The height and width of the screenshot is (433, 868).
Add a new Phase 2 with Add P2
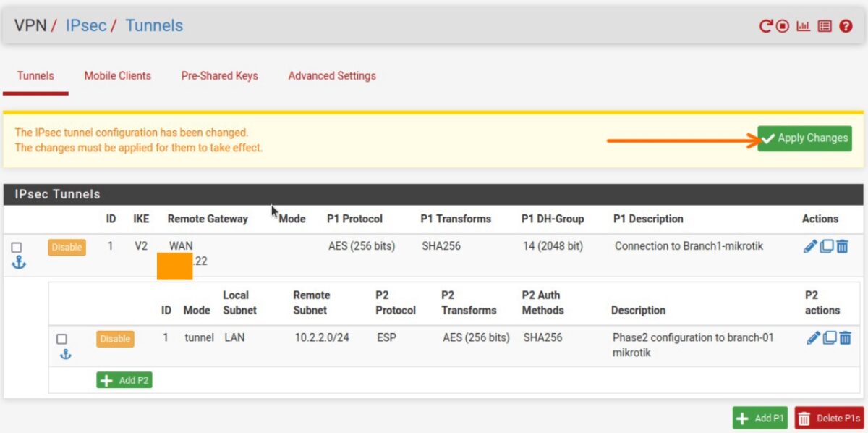pos(124,379)
